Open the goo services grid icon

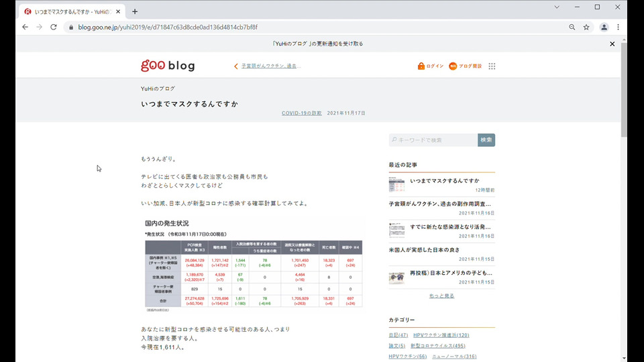[492, 66]
